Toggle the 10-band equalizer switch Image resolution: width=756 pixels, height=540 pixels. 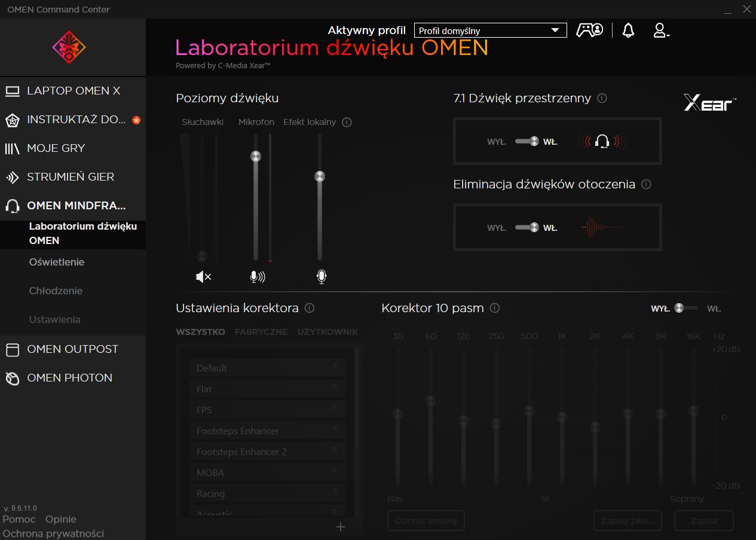[x=686, y=308]
